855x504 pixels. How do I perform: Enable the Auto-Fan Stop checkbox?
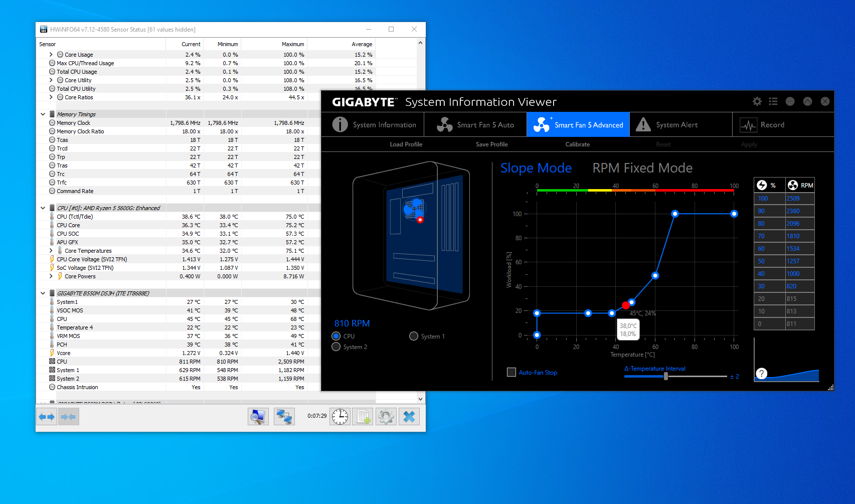511,372
